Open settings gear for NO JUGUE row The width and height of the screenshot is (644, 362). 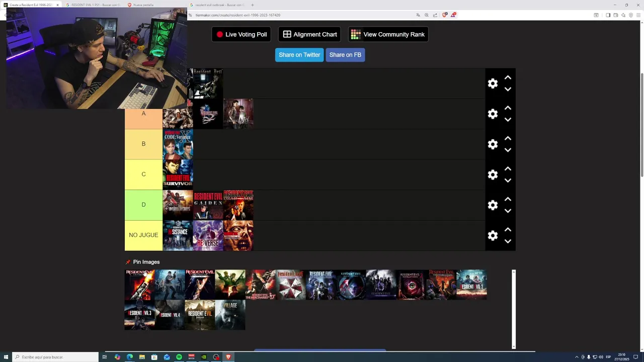[x=493, y=236]
